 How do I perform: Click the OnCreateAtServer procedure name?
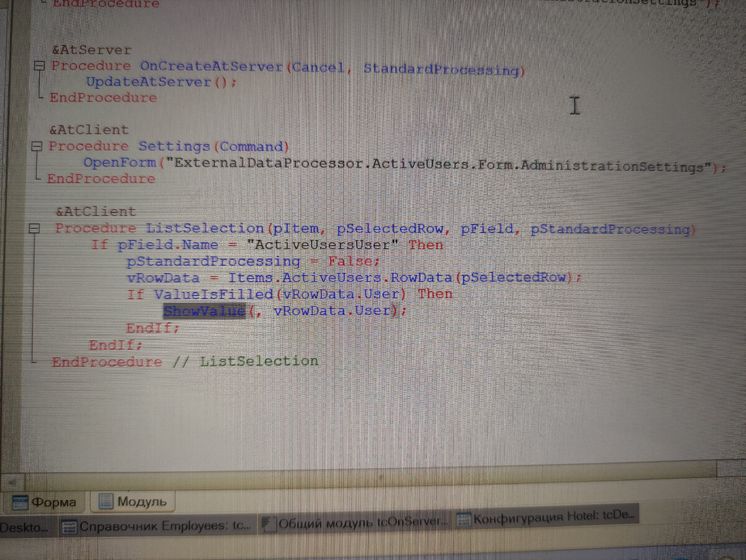[x=211, y=66]
